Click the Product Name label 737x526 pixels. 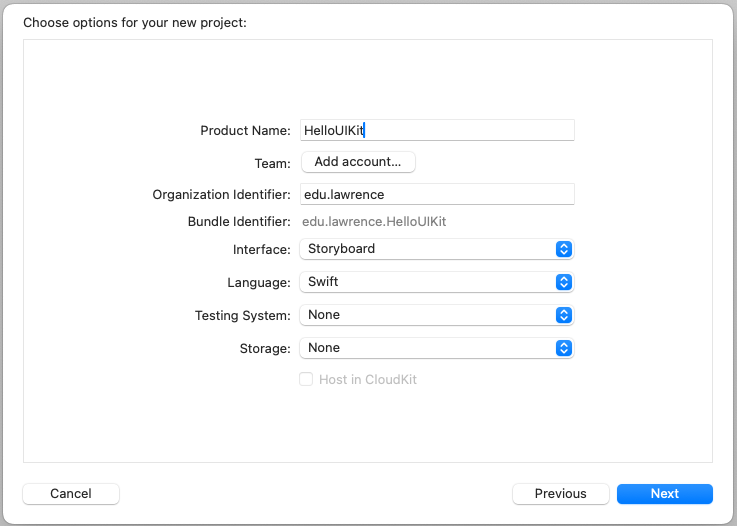click(x=245, y=131)
